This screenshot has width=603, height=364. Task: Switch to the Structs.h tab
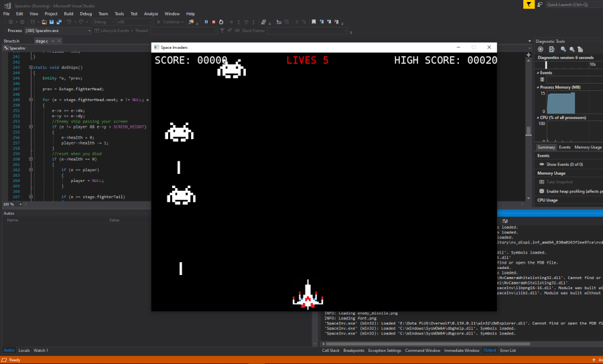pos(11,41)
